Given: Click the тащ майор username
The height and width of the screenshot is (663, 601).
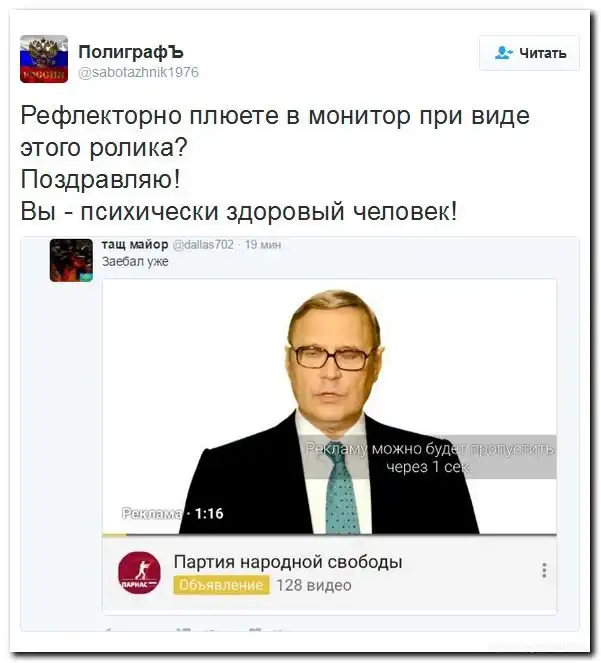Looking at the screenshot, I should point(135,244).
